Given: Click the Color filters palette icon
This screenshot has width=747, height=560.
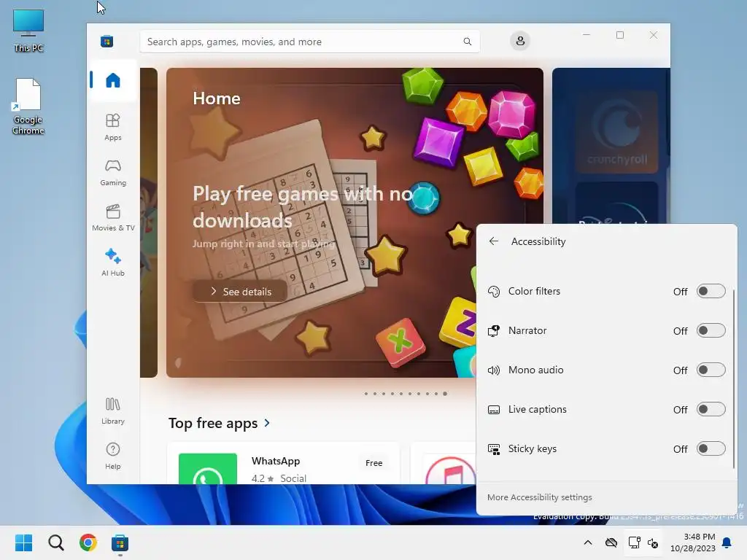Looking at the screenshot, I should point(494,292).
